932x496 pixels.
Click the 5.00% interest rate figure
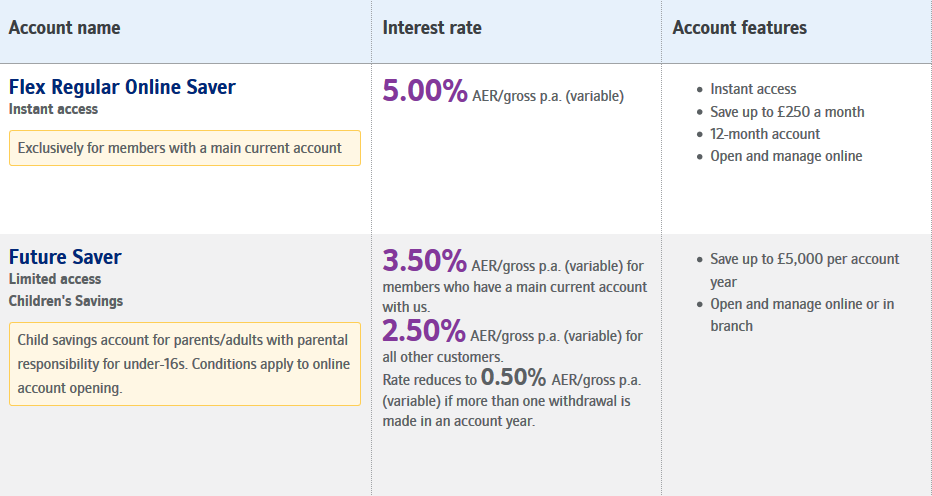[425, 92]
